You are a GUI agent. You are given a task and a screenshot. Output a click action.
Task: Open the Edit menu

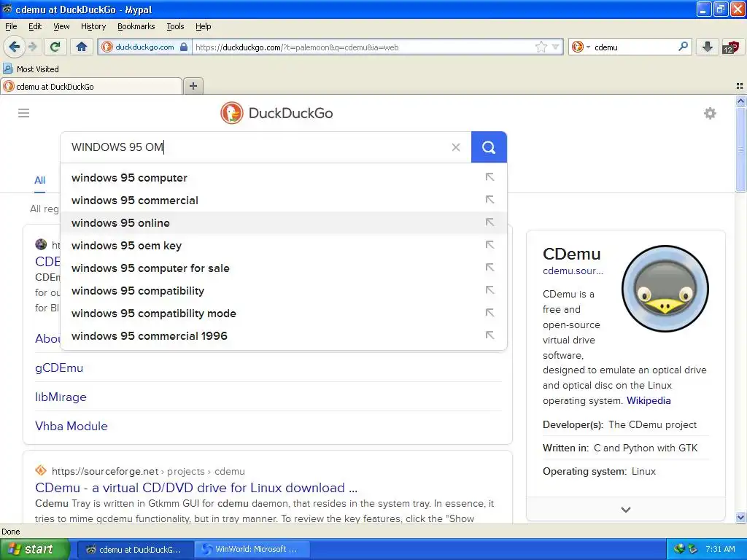[35, 26]
